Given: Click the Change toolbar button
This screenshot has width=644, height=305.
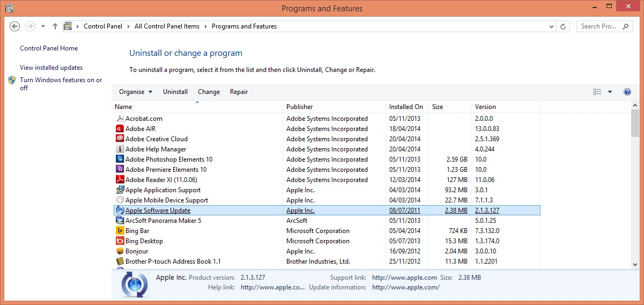Looking at the screenshot, I should 209,92.
